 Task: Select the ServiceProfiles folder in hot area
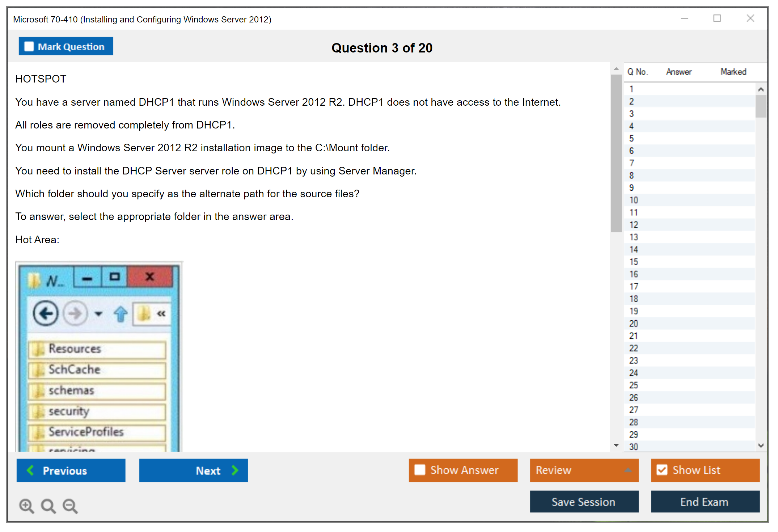click(97, 432)
